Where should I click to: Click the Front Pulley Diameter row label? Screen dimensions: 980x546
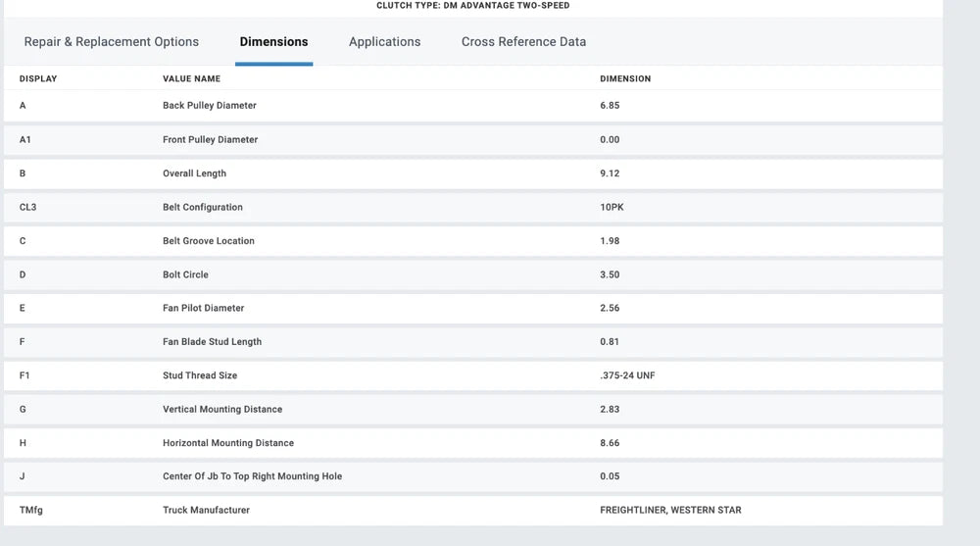click(210, 140)
